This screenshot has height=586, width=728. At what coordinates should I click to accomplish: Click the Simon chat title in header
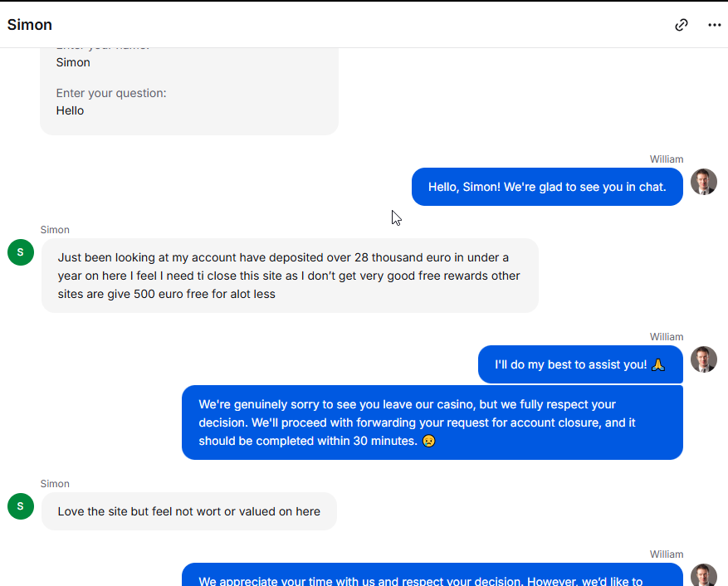pos(30,25)
